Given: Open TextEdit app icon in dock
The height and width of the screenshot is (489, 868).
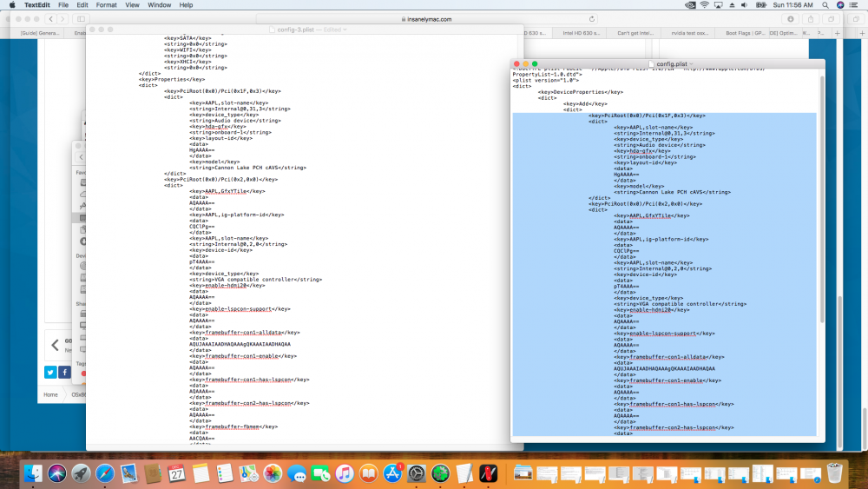Looking at the screenshot, I should point(464,473).
